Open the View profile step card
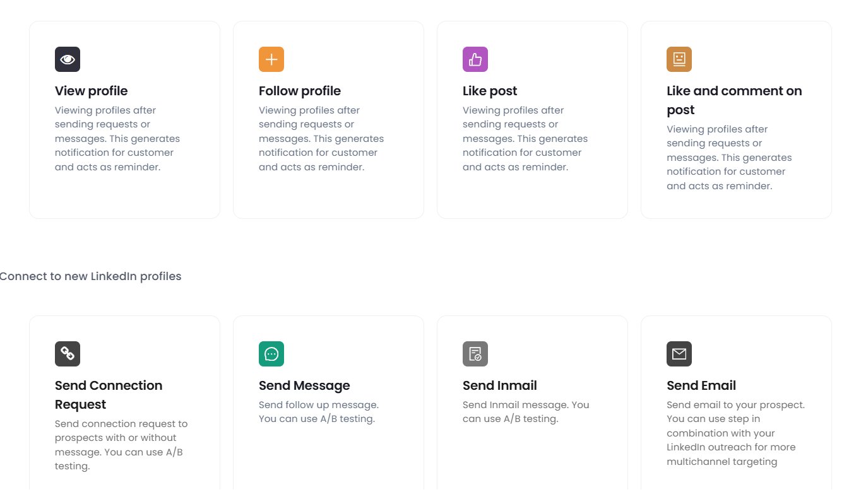Viewport: 861px width, 504px height. [124, 119]
